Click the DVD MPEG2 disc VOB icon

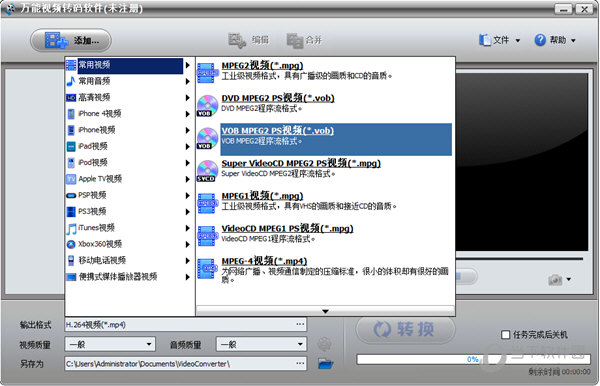(207, 106)
